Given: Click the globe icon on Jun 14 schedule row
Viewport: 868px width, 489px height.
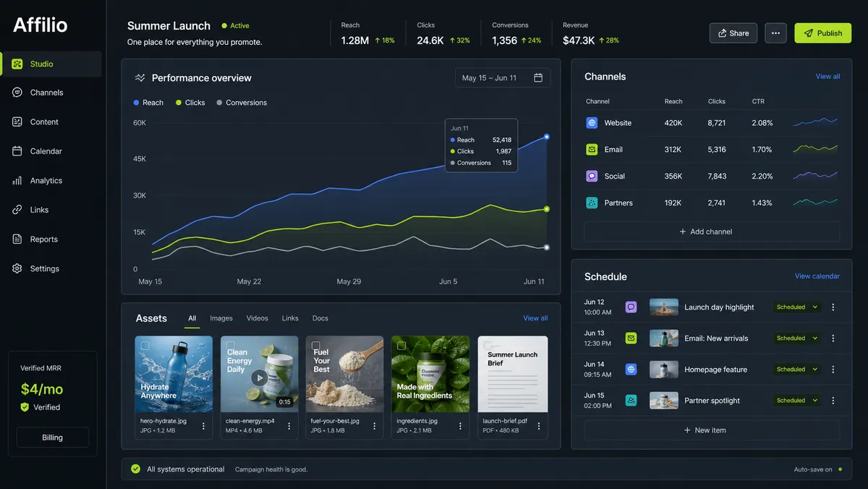Looking at the screenshot, I should tap(631, 370).
